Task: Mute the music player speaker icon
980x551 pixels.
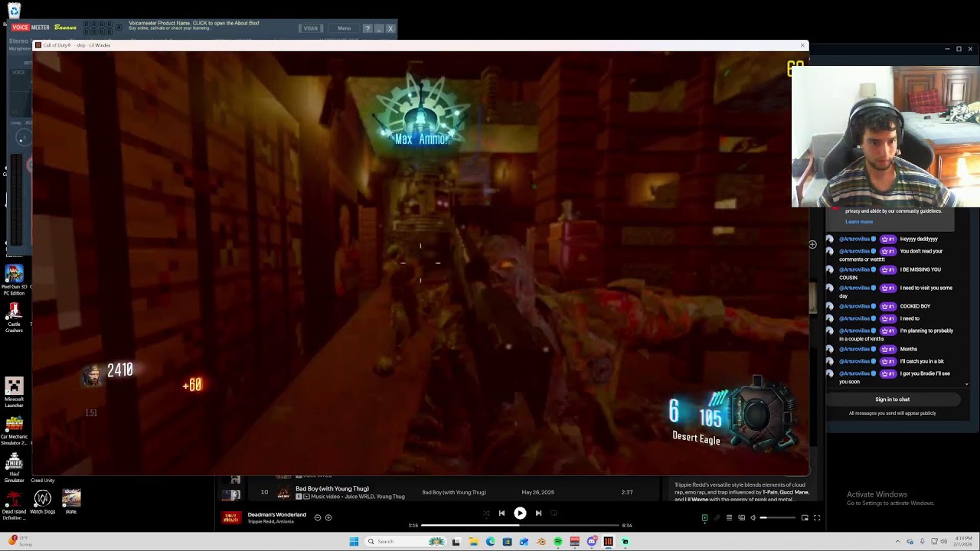Action: (x=753, y=518)
